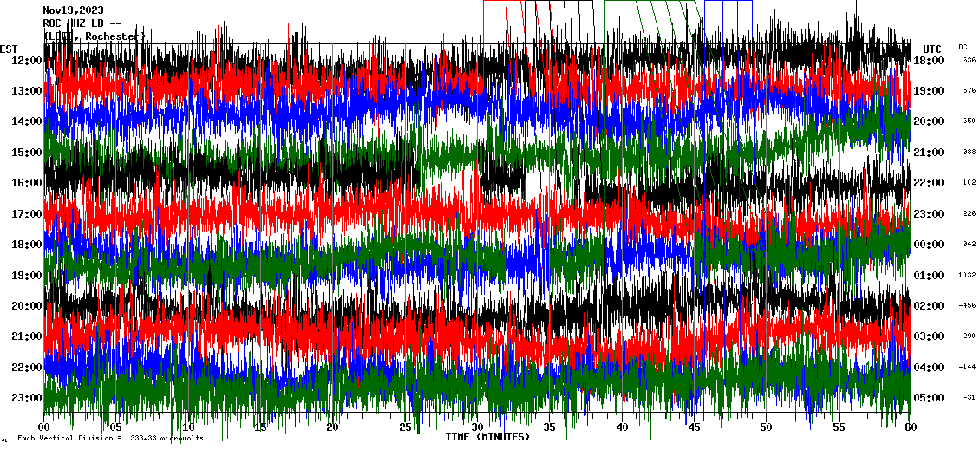Image resolution: width=980 pixels, height=450 pixels.
Task: Click the 12:00 EST row label
Action: 28,61
